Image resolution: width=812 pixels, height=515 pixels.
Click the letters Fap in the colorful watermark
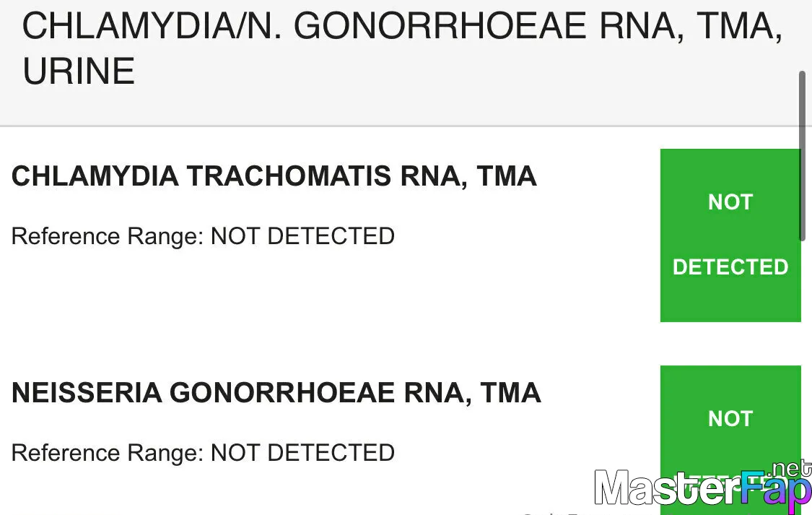tap(775, 490)
